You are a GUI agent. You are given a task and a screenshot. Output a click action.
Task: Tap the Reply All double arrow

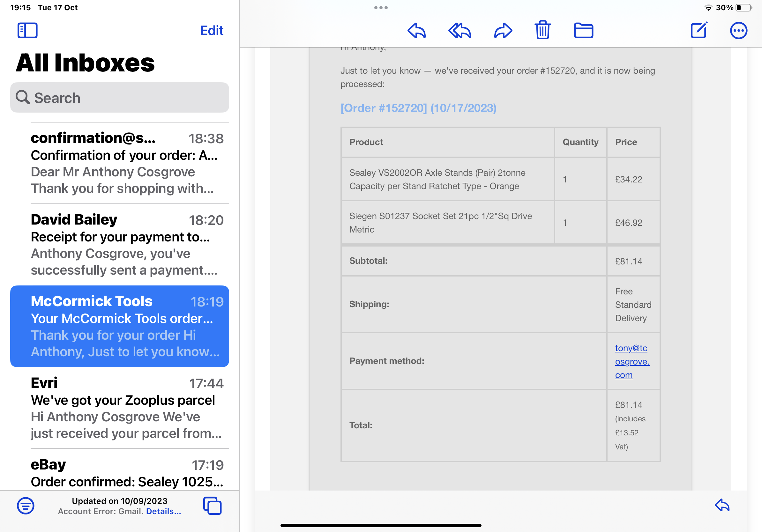[x=459, y=31]
